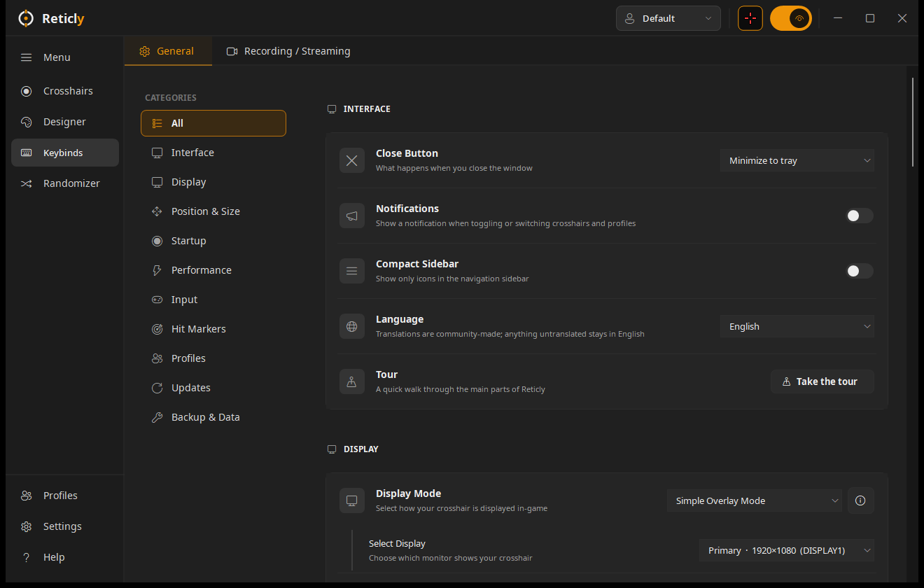This screenshot has width=924, height=588.
Task: Toggle the orange crosshair visibility switch
Action: tap(791, 18)
